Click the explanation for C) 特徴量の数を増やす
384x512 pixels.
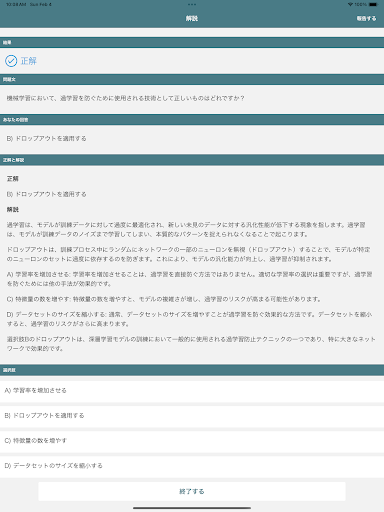point(163,299)
